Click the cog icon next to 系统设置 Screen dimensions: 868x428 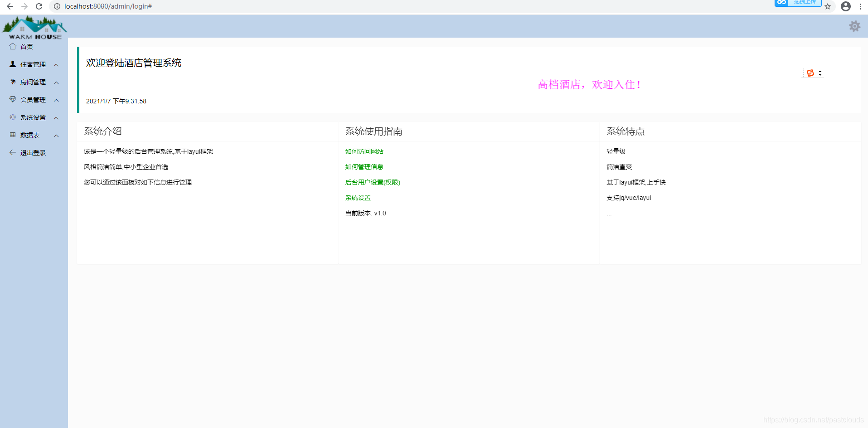[13, 117]
